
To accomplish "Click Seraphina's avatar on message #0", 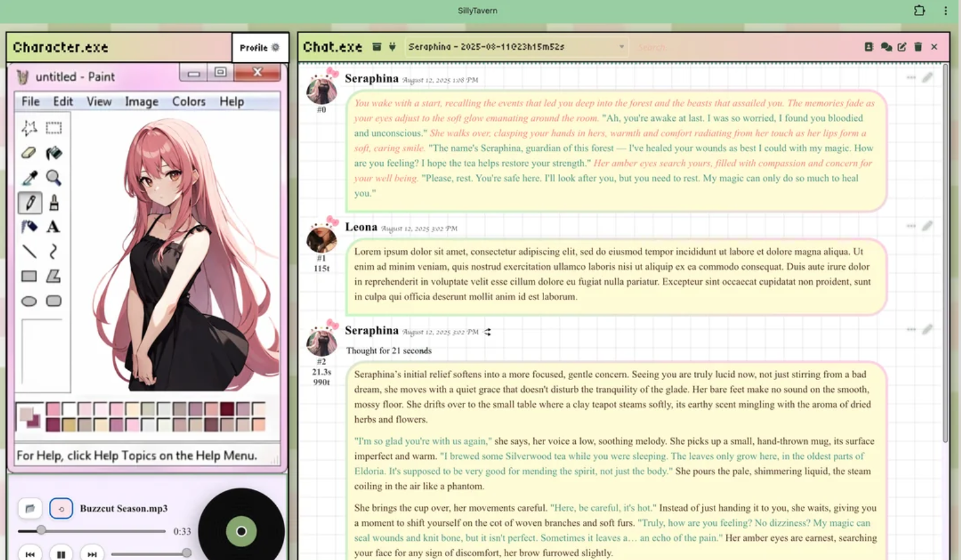I will [x=322, y=90].
